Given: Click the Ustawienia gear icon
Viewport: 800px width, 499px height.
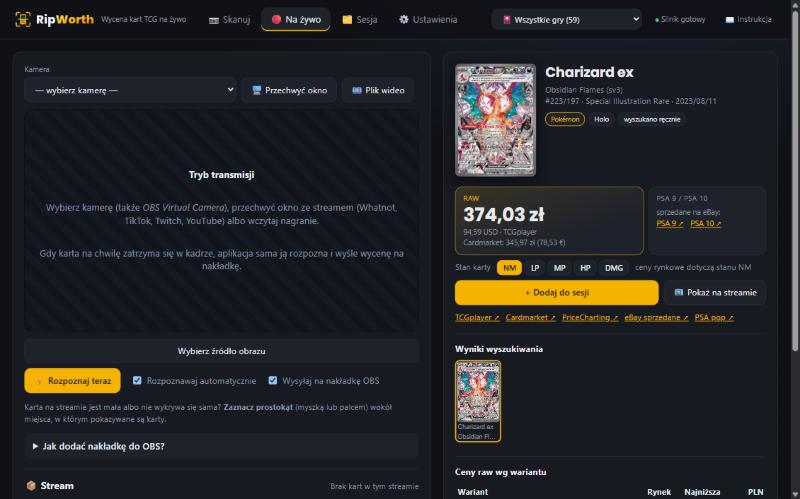Looking at the screenshot, I should click(404, 19).
